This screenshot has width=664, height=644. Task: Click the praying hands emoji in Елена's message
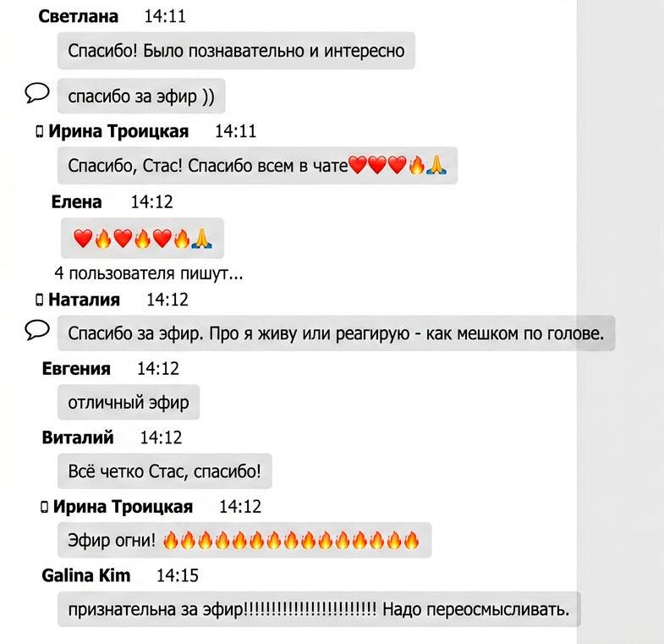pyautogui.click(x=202, y=239)
